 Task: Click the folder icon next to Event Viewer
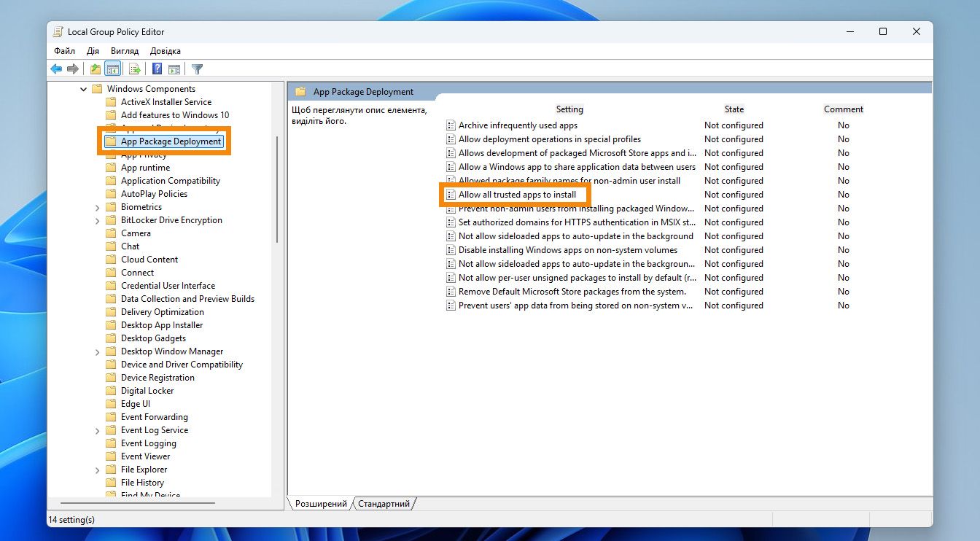pyautogui.click(x=111, y=456)
